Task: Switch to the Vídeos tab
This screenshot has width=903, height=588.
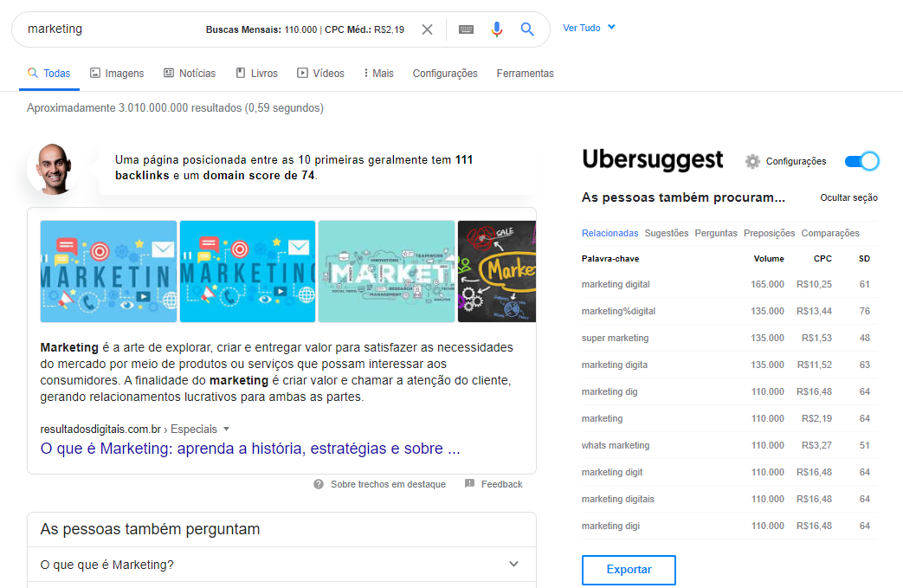Action: [x=321, y=73]
